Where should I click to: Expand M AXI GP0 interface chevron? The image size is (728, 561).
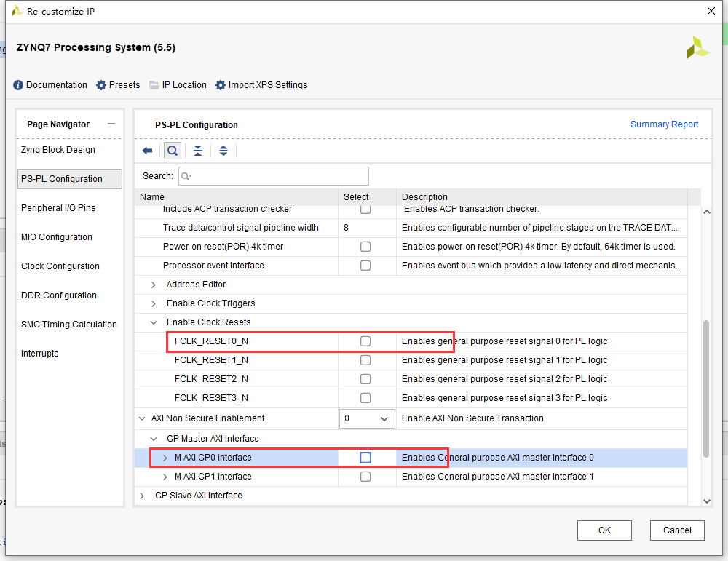click(165, 458)
